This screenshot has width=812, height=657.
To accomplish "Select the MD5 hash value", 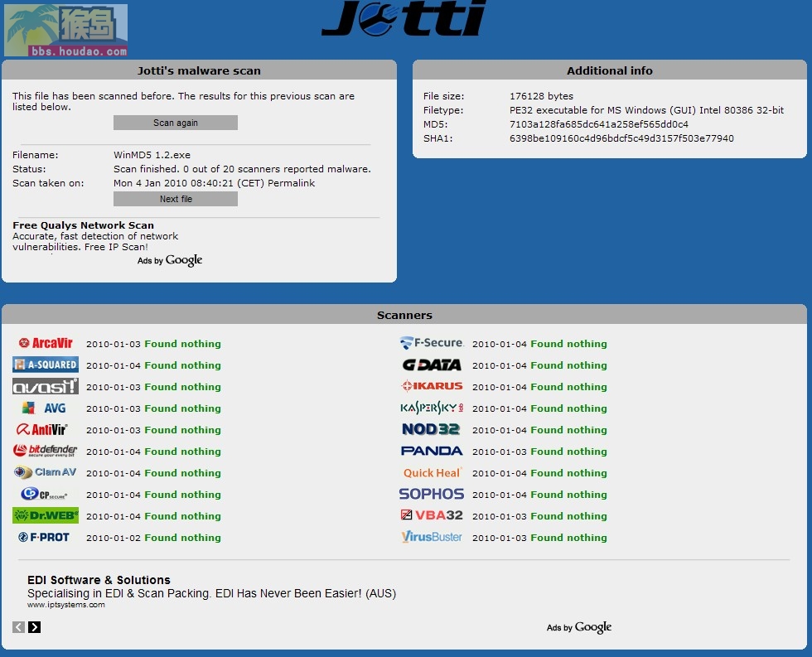I will point(598,124).
